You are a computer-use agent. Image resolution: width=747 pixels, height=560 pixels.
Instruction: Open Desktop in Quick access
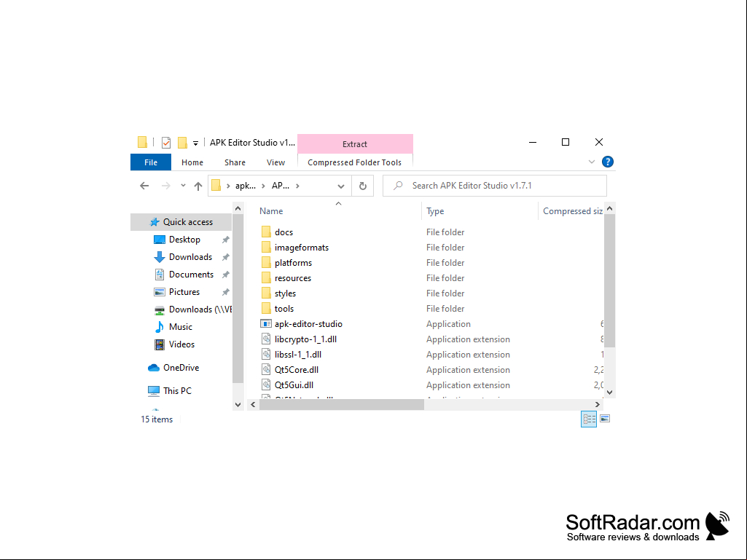pos(184,240)
